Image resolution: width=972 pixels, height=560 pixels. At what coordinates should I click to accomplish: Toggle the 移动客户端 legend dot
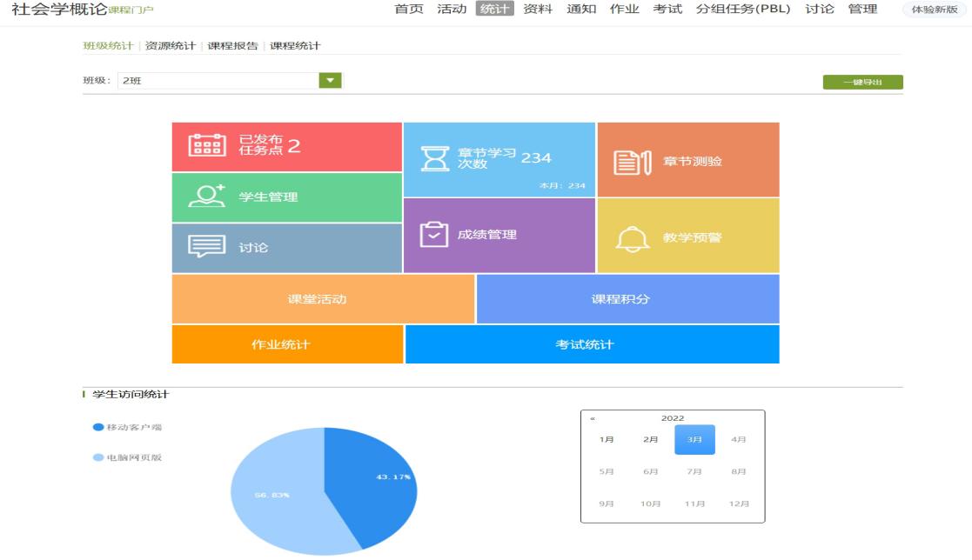pos(98,427)
